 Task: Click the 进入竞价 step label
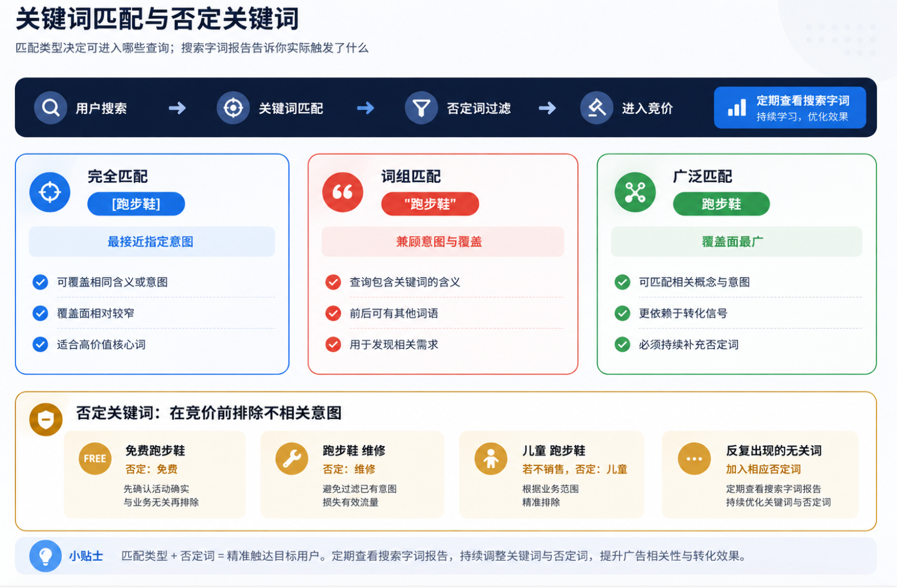tap(647, 108)
